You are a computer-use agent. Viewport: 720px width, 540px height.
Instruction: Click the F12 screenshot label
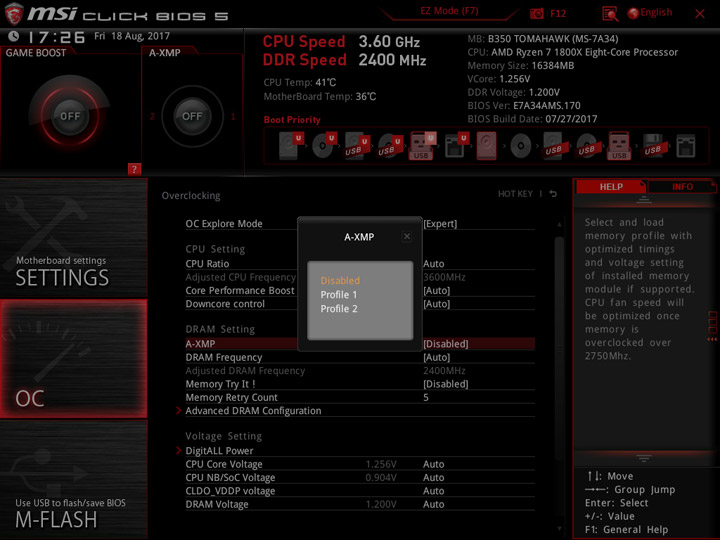point(558,13)
